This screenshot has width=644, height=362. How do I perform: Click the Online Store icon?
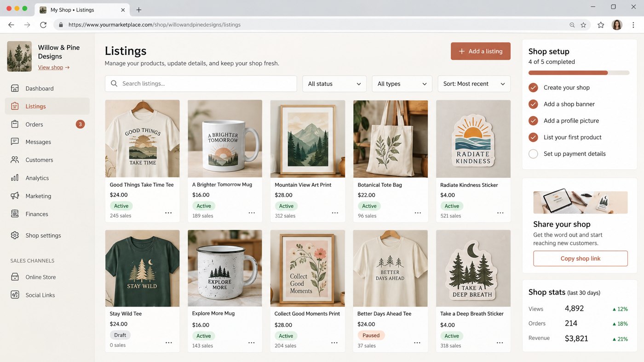[15, 277]
